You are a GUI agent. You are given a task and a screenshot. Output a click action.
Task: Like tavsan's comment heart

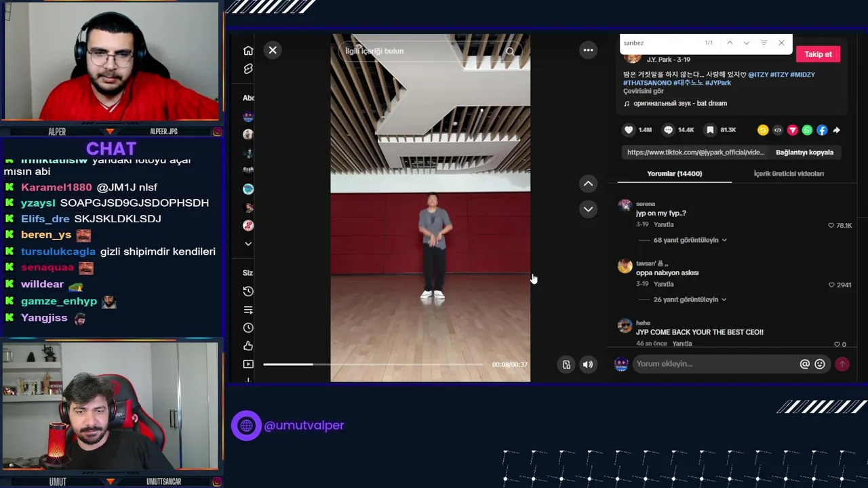click(831, 285)
